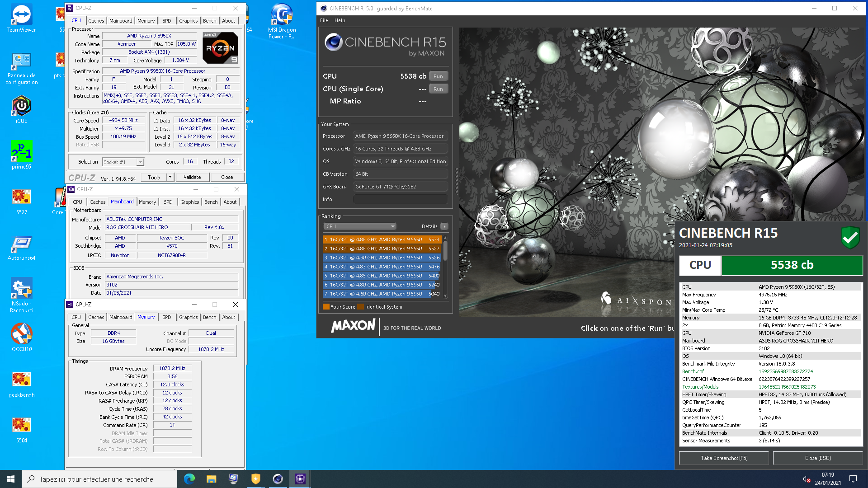Open the 5527 desktop file icon

pyautogui.click(x=21, y=202)
